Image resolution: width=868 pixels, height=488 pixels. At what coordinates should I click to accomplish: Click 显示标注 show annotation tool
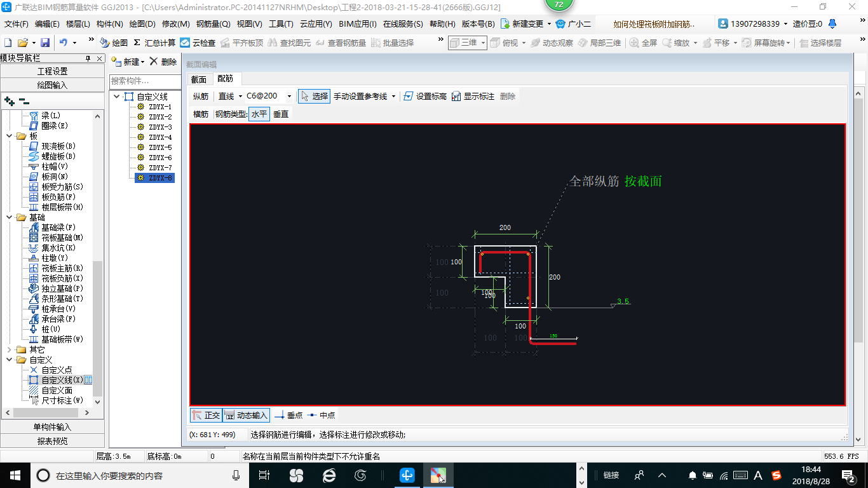[x=473, y=96]
